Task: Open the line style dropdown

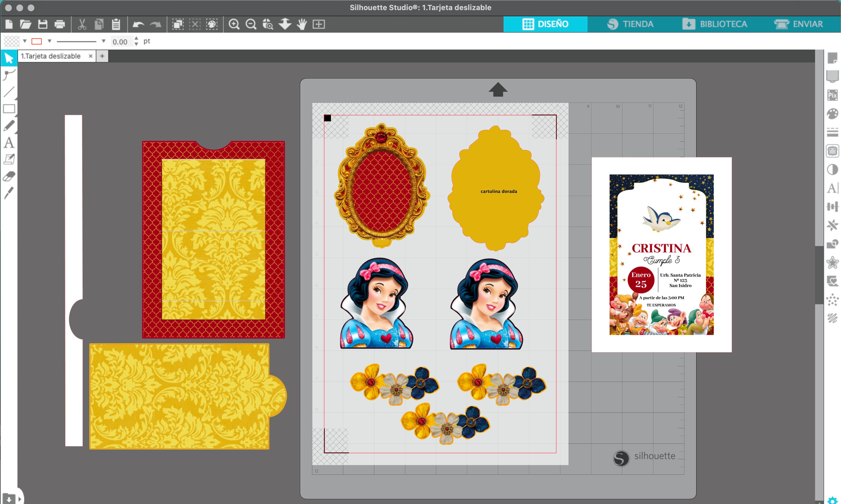Action: [104, 41]
